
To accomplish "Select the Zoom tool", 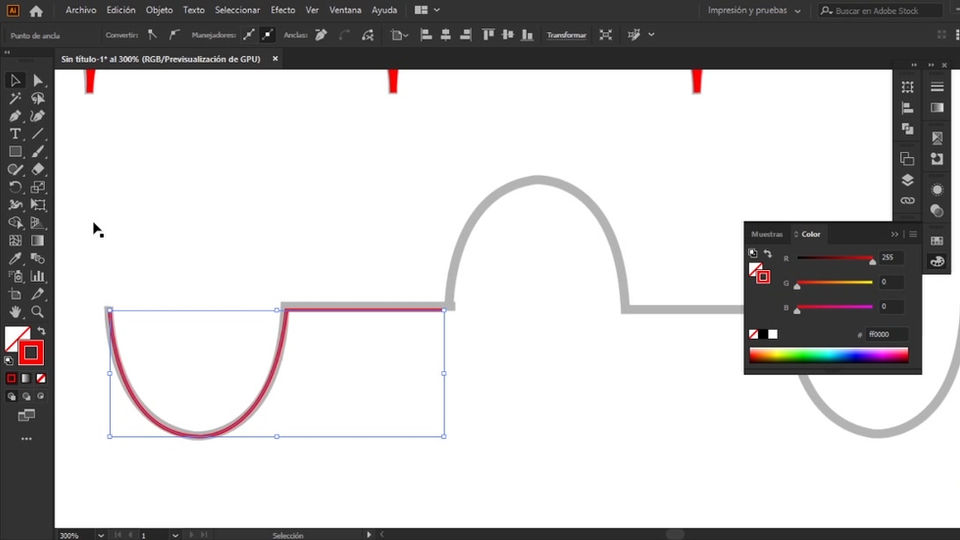I will click(x=38, y=312).
